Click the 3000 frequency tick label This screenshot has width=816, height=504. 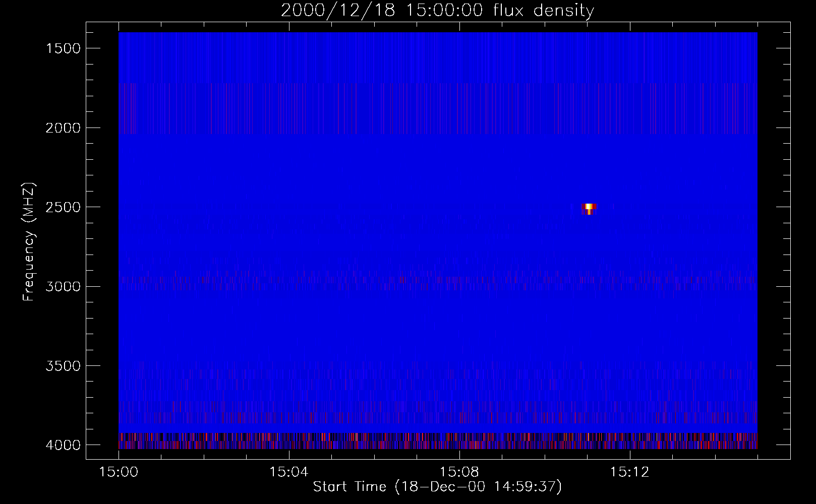coord(63,286)
